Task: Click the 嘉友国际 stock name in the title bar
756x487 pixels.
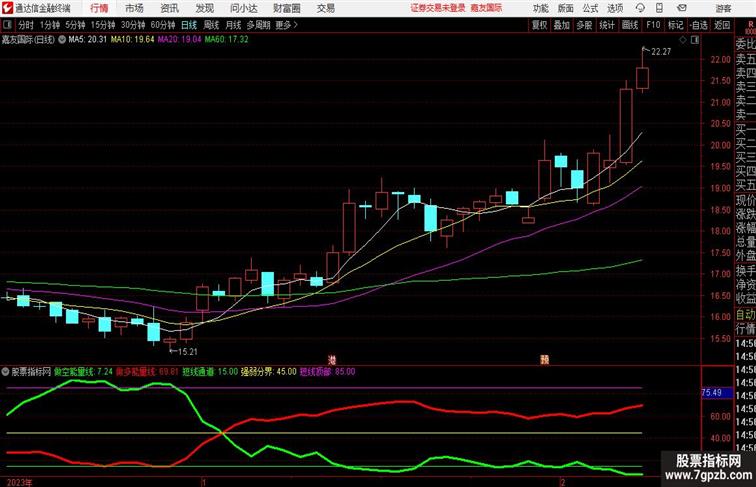Action: [x=487, y=8]
